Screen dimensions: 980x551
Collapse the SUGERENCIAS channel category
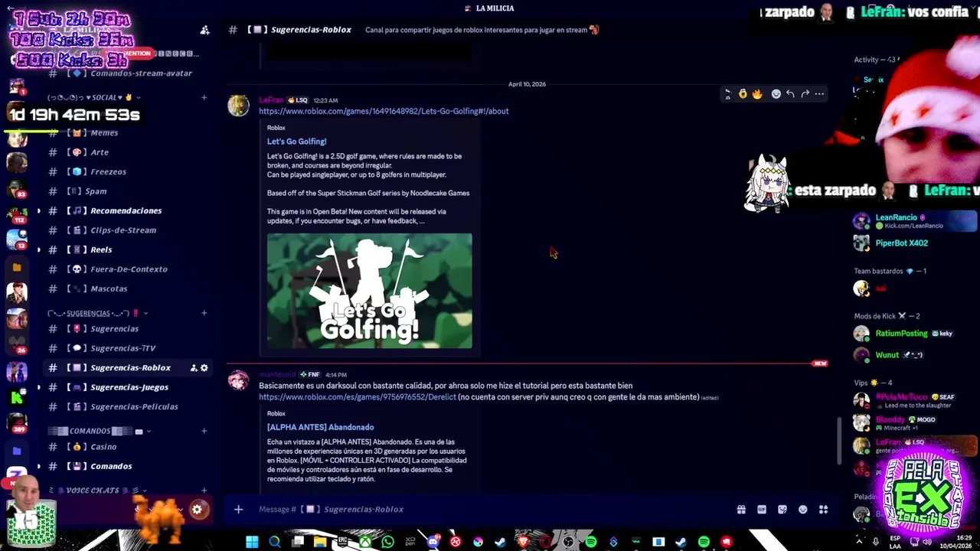coord(96,313)
